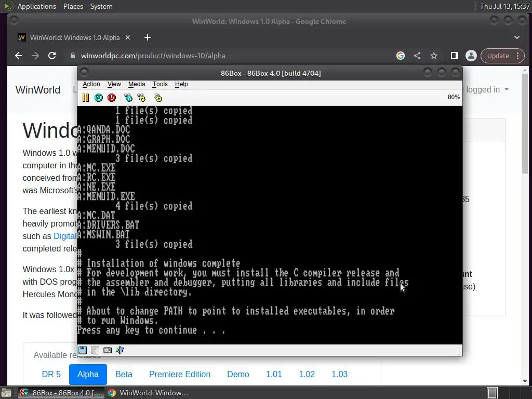Viewport: 532px width, 399px height.
Task: Send Ctrl+Alt+Esc via toolbar icon
Action: 141,98
